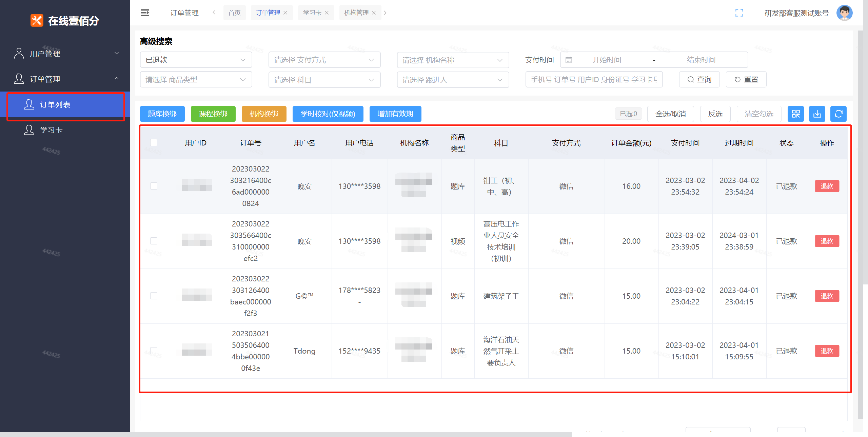Click 学时校对(仅视频) button
Viewport: 868px width, 437px height.
328,114
